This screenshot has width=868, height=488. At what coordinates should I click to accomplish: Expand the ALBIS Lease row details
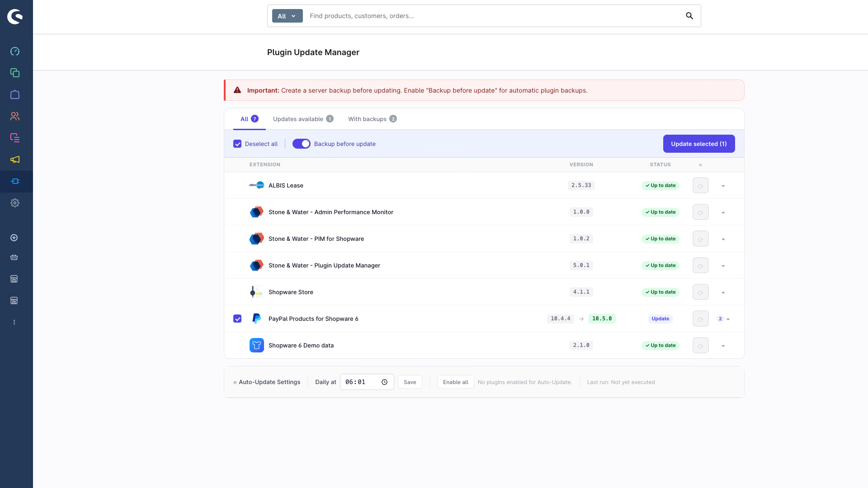tap(723, 186)
